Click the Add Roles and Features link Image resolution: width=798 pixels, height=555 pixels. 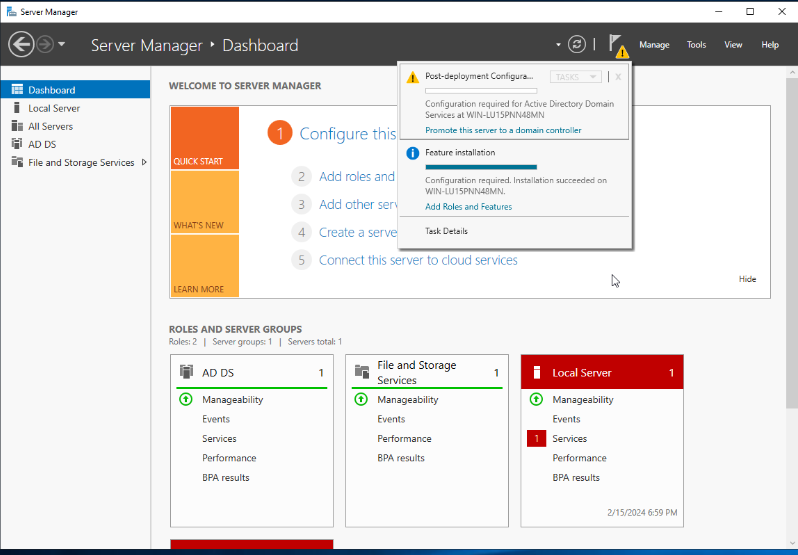[468, 207]
